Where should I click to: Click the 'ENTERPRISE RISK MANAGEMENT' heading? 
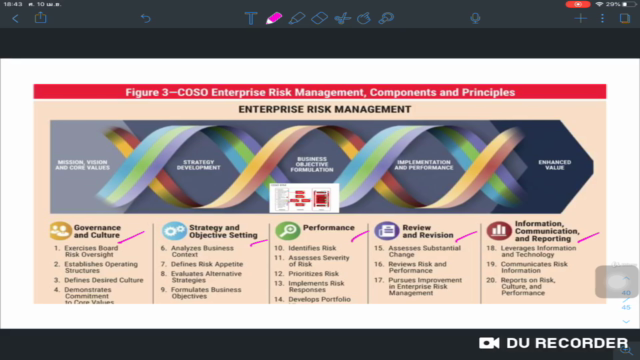pyautogui.click(x=325, y=109)
